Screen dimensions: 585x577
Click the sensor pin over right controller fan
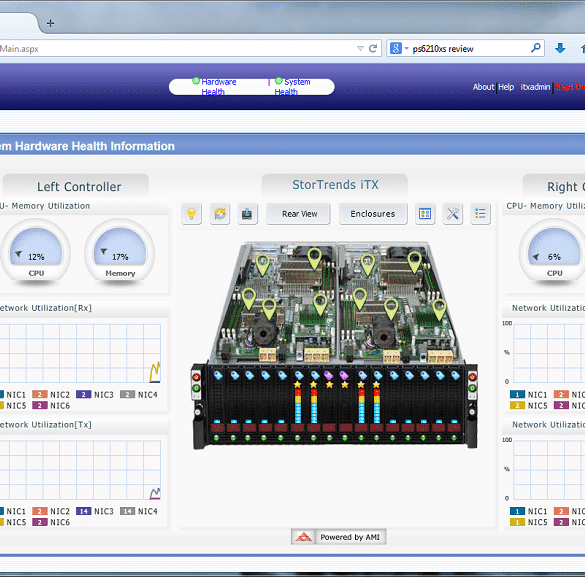coord(391,308)
